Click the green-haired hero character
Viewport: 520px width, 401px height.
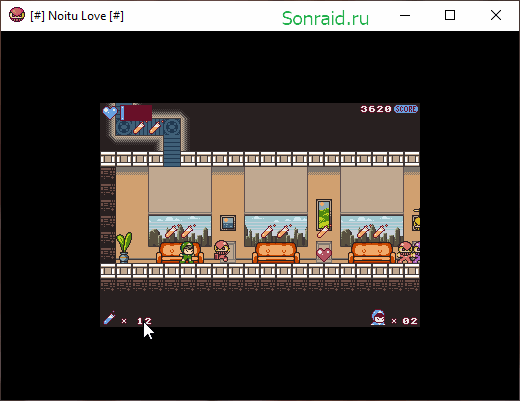tap(187, 252)
